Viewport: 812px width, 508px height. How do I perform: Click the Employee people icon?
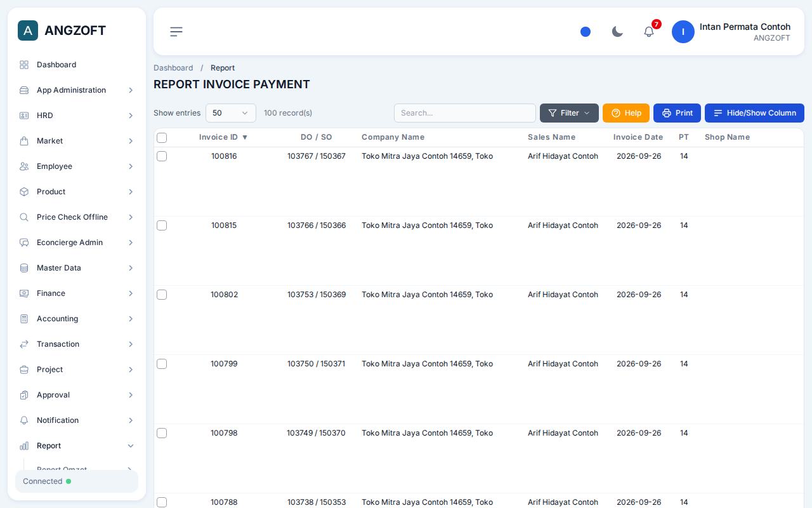tap(24, 166)
